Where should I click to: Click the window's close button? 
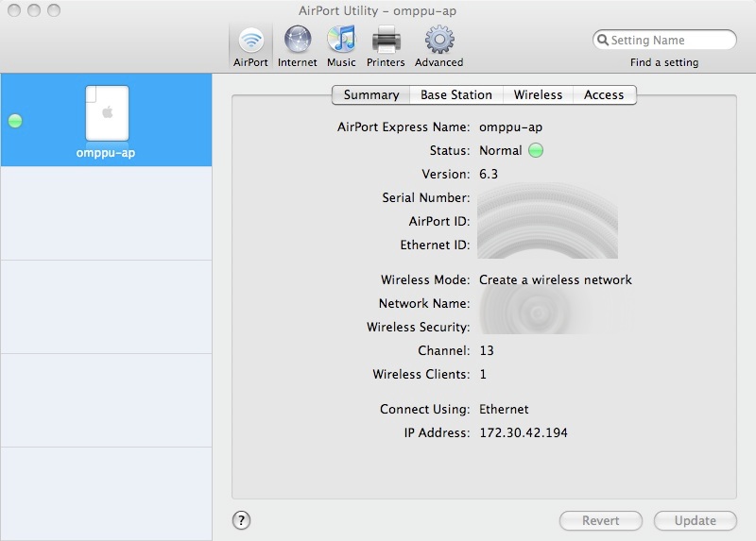tap(14, 10)
